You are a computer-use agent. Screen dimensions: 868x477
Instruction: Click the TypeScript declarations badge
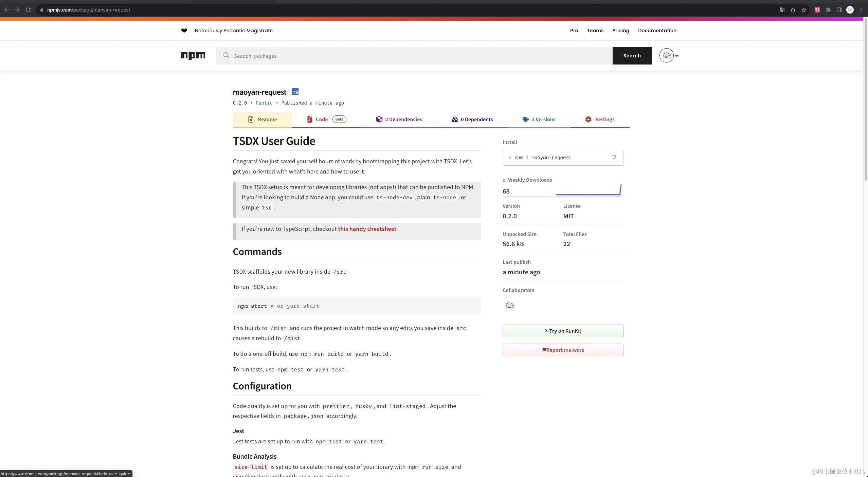(295, 92)
